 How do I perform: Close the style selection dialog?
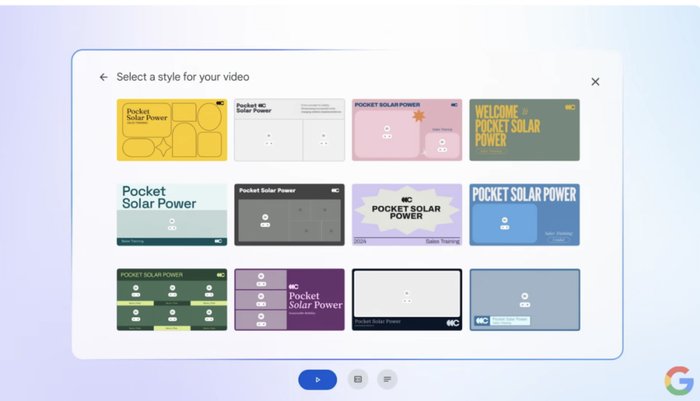point(595,82)
